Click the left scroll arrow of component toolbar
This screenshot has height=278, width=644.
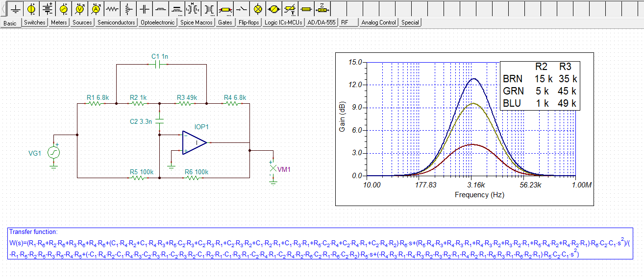pos(4,9)
